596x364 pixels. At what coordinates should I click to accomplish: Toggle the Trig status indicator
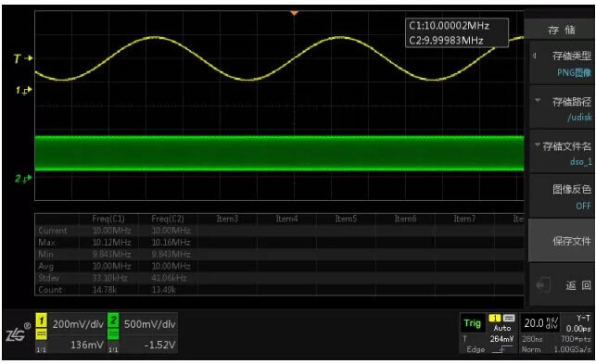point(472,323)
